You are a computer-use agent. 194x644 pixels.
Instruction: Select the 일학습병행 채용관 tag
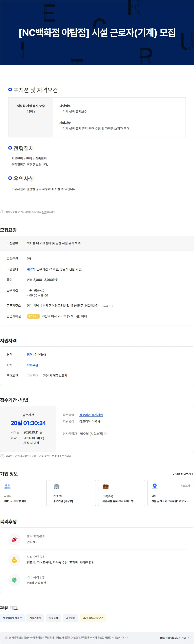point(13,618)
